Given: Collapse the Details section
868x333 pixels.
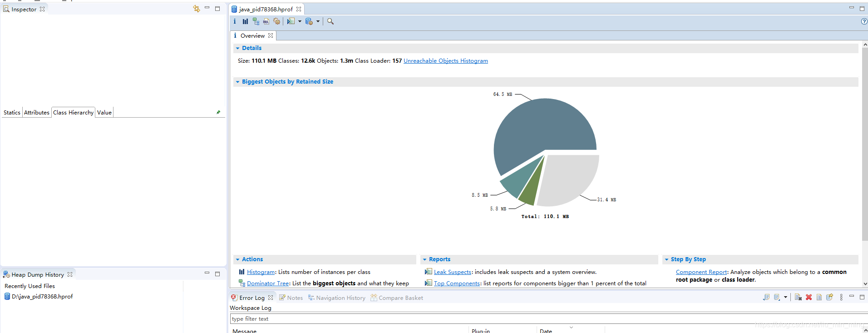Looking at the screenshot, I should coord(237,48).
